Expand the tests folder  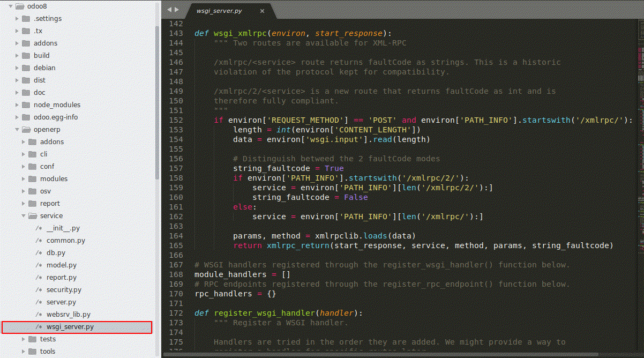[x=23, y=339]
